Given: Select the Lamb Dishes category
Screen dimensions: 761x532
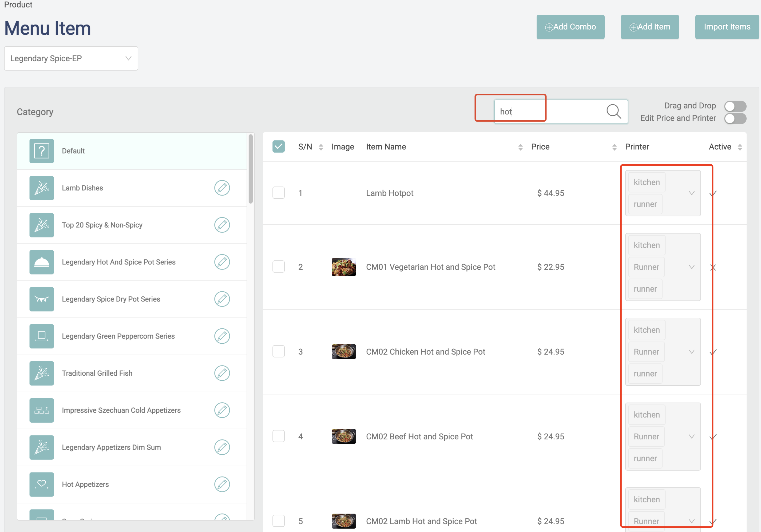Looking at the screenshot, I should click(132, 188).
